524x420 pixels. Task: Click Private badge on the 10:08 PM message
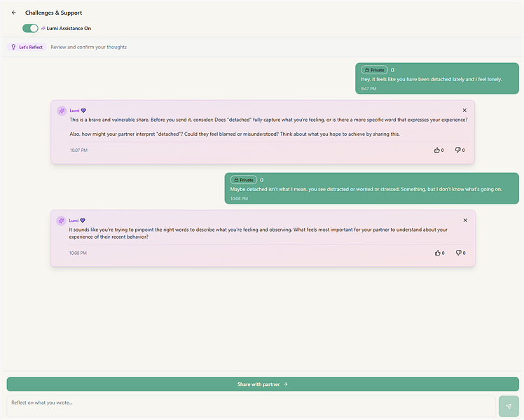244,180
